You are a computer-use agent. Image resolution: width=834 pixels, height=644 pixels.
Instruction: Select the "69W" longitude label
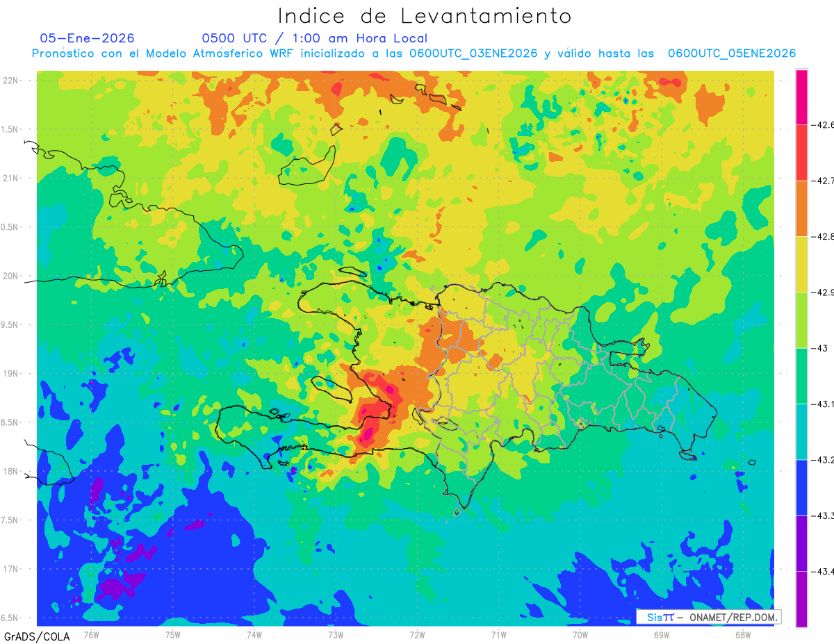(x=661, y=634)
